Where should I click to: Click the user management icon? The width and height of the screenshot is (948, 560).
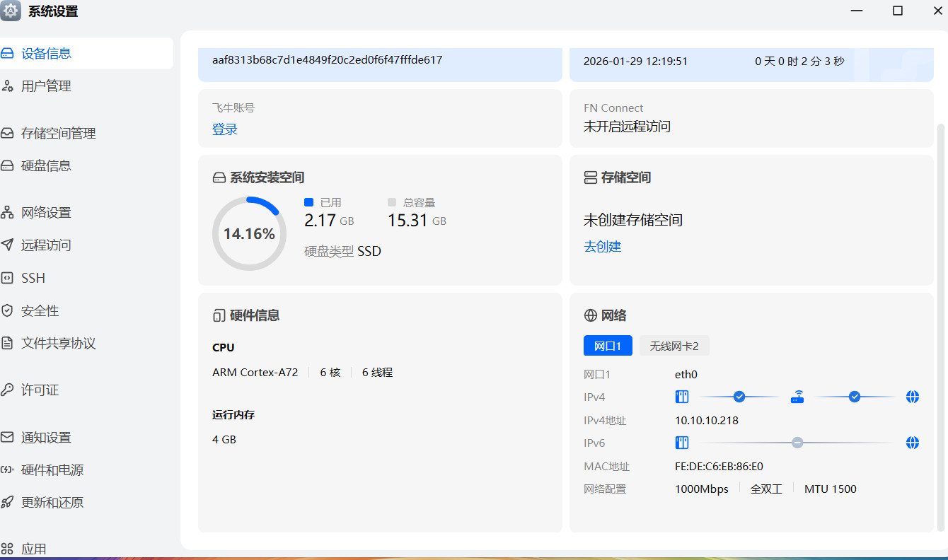(x=8, y=86)
